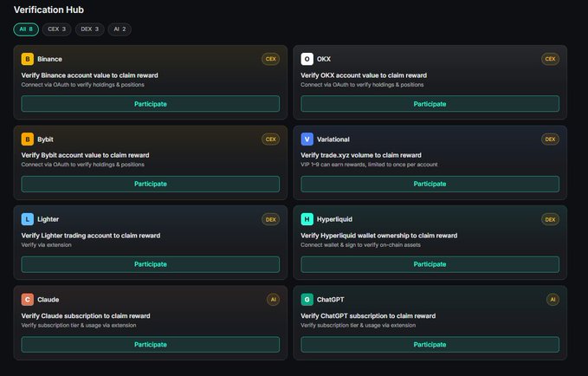Viewport: 588px width, 376px height.
Task: Click the Hyperliquid card name
Action: tap(334, 219)
